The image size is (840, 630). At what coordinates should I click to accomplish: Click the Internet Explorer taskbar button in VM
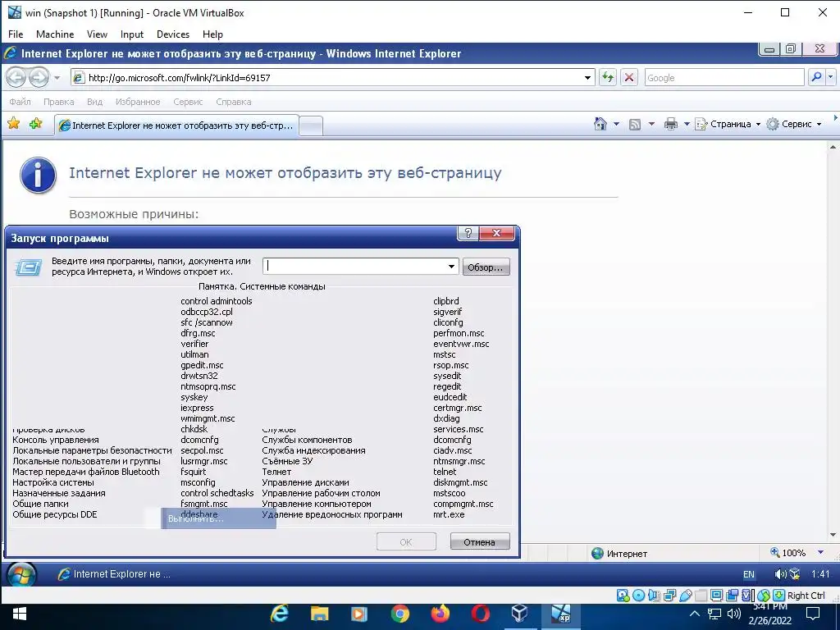[115, 574]
